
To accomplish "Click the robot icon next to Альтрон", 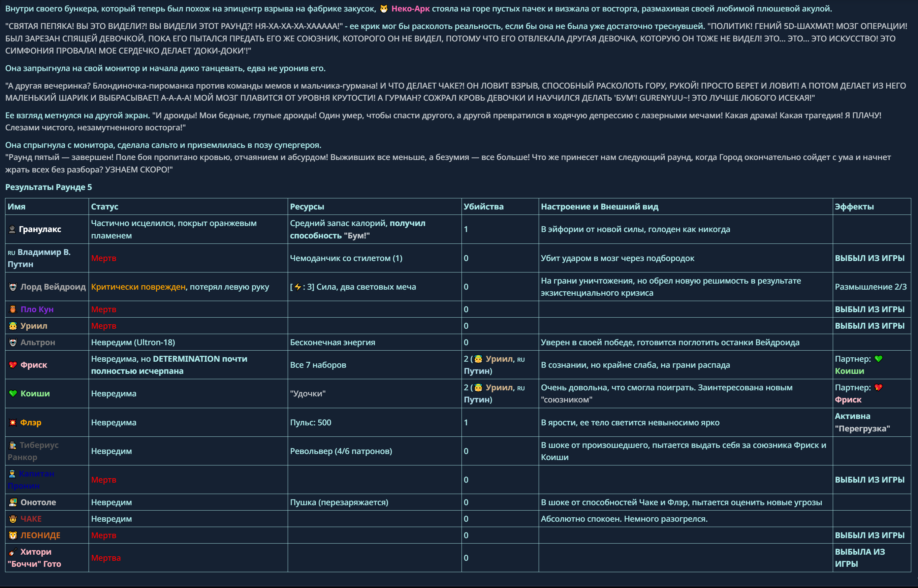I will [x=12, y=342].
